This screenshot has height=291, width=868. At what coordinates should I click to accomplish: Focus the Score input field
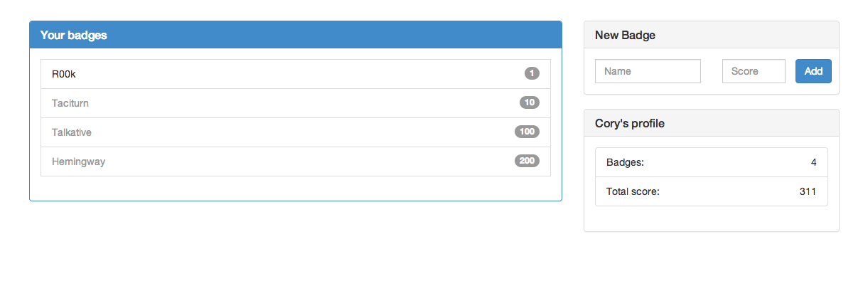753,71
